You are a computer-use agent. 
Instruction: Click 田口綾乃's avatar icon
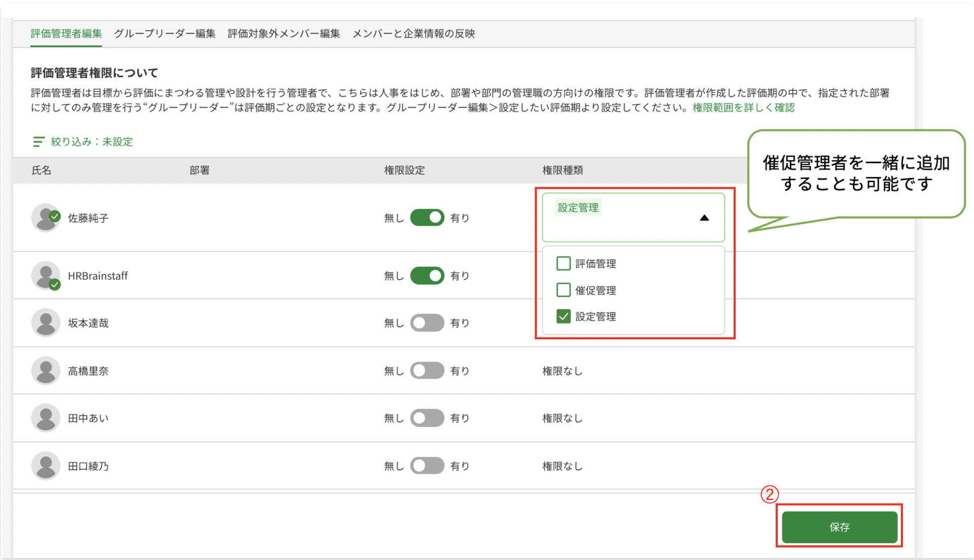point(46,466)
